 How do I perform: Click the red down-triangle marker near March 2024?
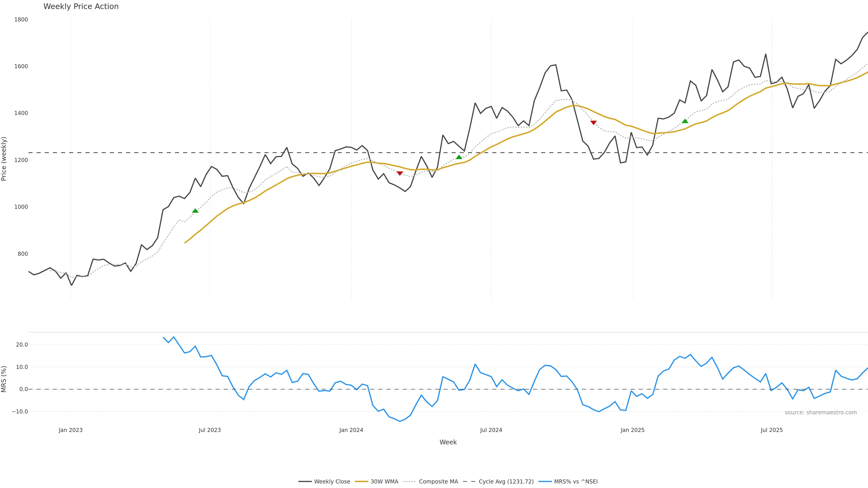(400, 173)
